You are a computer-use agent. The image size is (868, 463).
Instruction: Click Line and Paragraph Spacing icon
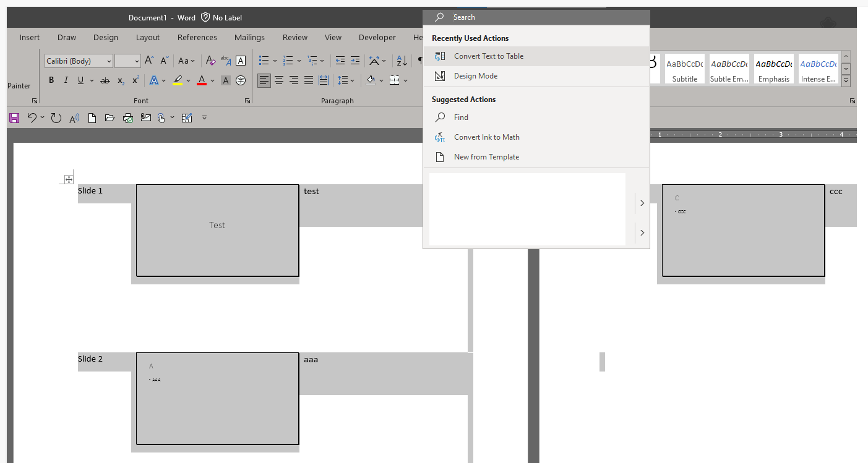(342, 80)
